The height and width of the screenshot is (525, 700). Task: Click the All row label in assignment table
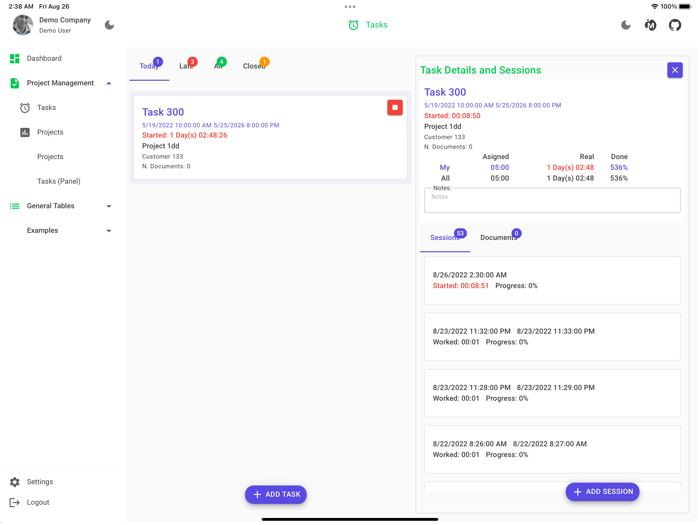(445, 178)
